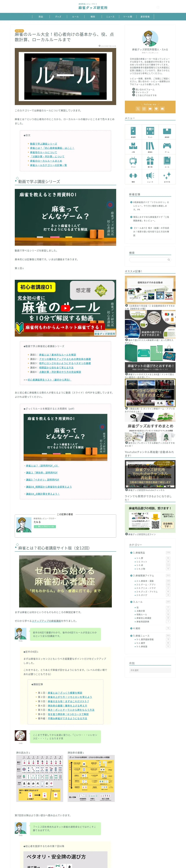Open the オンライン麻雀ゲーム recommended thumbnail
Viewport: 186px width, 868px height.
[x=150, y=393]
